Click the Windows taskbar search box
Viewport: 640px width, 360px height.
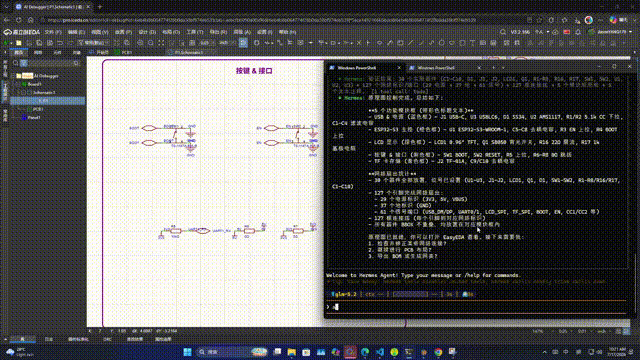(231, 352)
